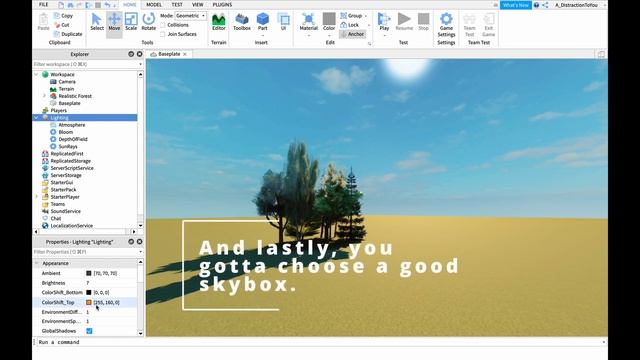Open the Edit group launcher arrow
This screenshot has height=360, width=640.
pos(369,43)
